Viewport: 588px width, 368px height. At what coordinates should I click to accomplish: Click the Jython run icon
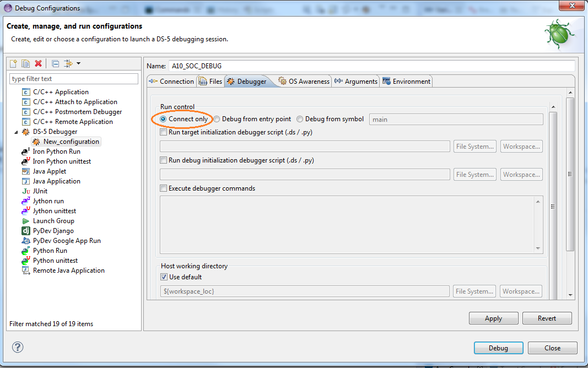pos(25,201)
